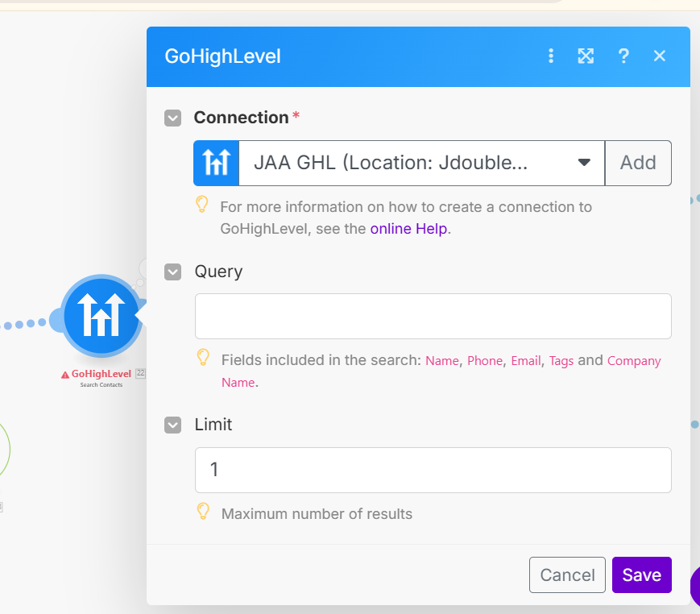The image size is (700, 614).
Task: Click the Limit input field
Action: [433, 470]
